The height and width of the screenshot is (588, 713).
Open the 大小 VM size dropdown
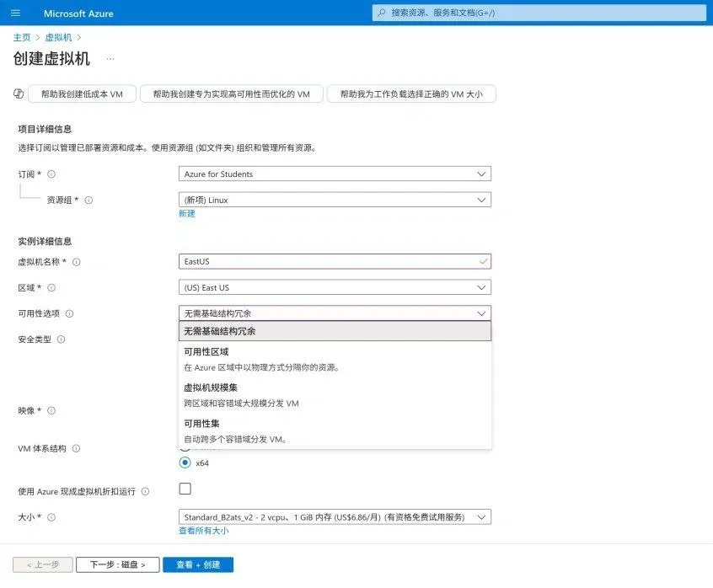click(335, 517)
